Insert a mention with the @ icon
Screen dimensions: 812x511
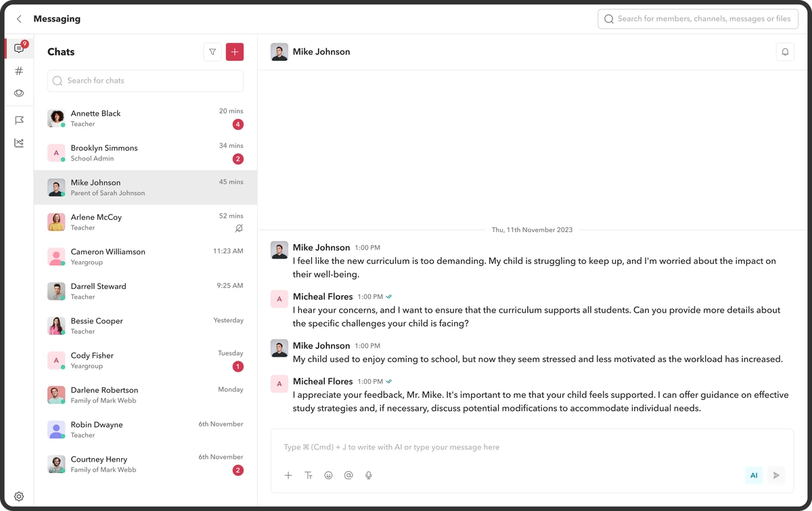point(348,475)
